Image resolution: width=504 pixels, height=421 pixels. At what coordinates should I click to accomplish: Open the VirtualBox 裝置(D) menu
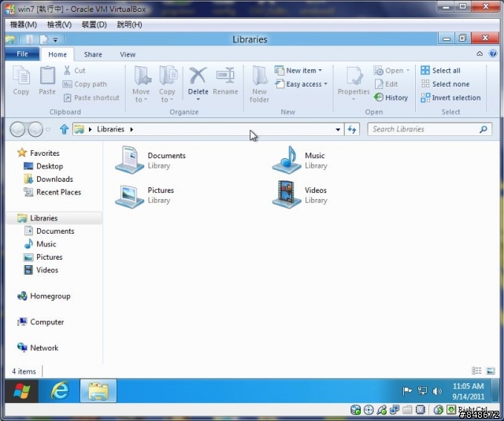tap(94, 24)
